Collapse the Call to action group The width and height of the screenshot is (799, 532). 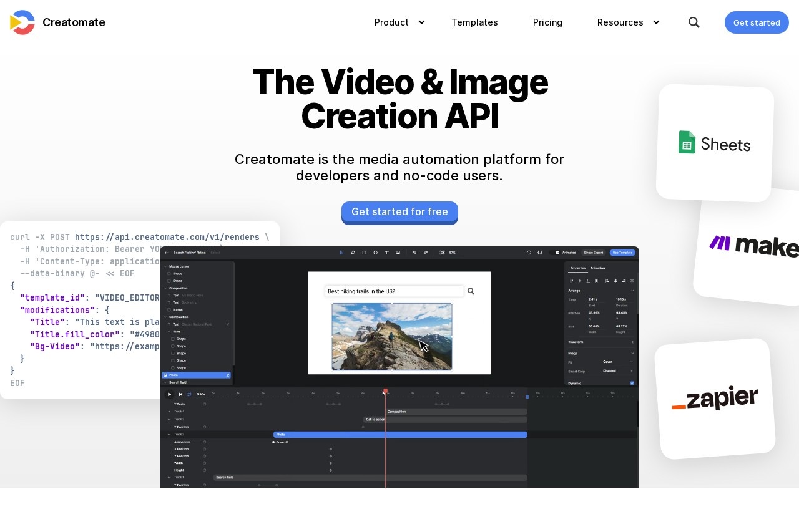pyautogui.click(x=165, y=317)
